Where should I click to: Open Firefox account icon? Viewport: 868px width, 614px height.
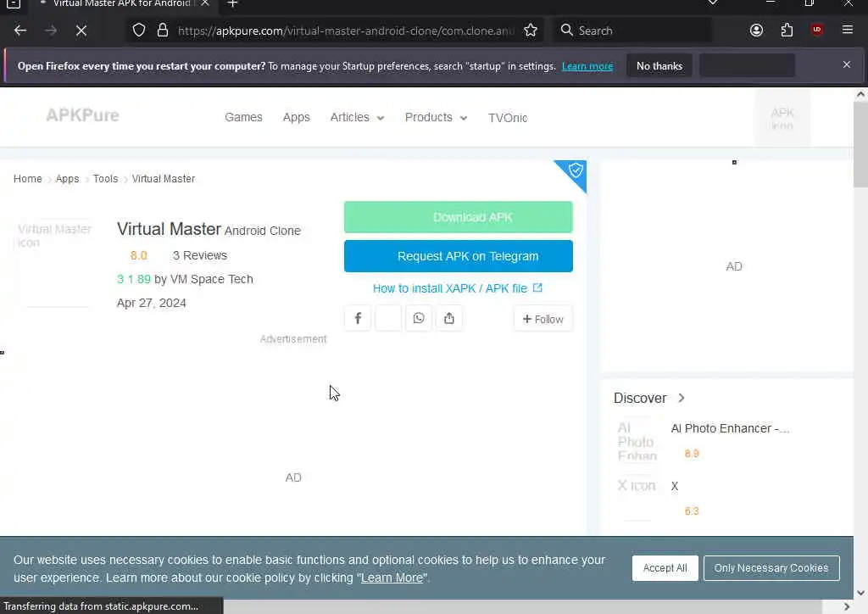(x=756, y=31)
